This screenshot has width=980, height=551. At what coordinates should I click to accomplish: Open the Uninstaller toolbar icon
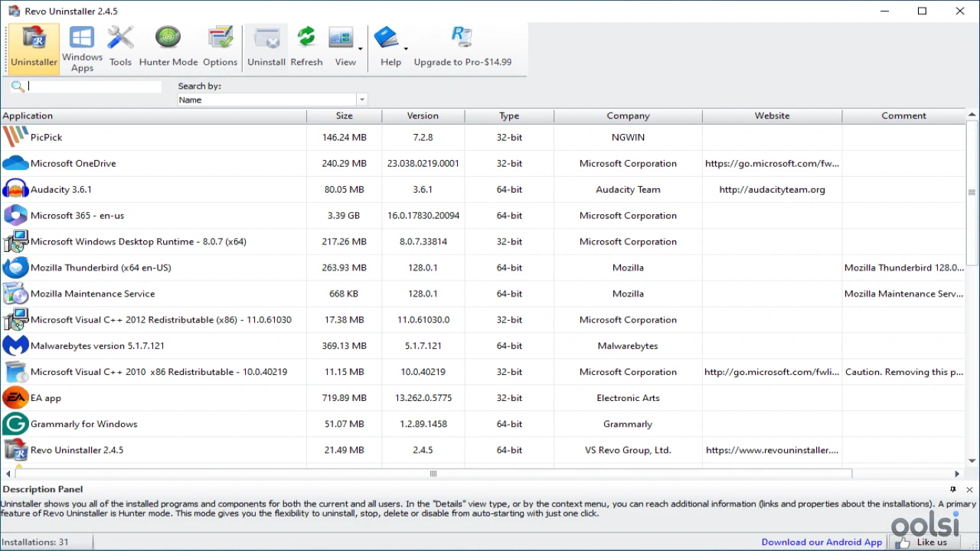pyautogui.click(x=34, y=49)
